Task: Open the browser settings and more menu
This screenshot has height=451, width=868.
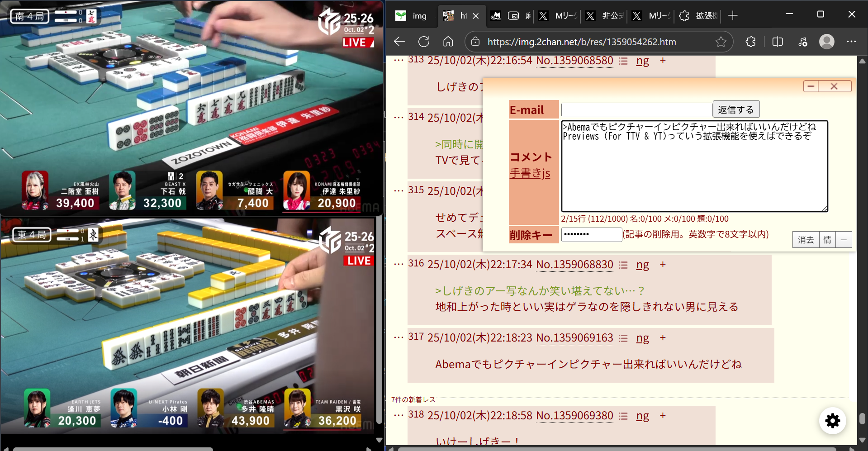Action: [x=851, y=42]
